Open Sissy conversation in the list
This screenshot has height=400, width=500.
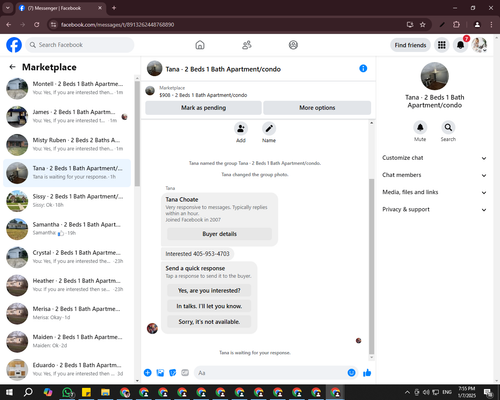pos(67,201)
